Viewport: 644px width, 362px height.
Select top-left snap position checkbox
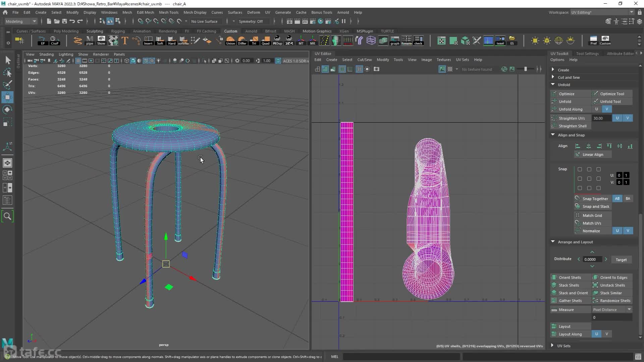pyautogui.click(x=580, y=169)
